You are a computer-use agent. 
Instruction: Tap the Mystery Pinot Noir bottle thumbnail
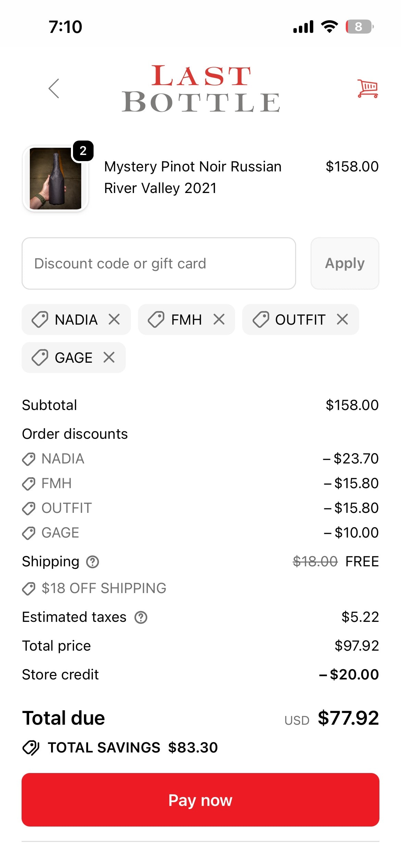(x=56, y=179)
